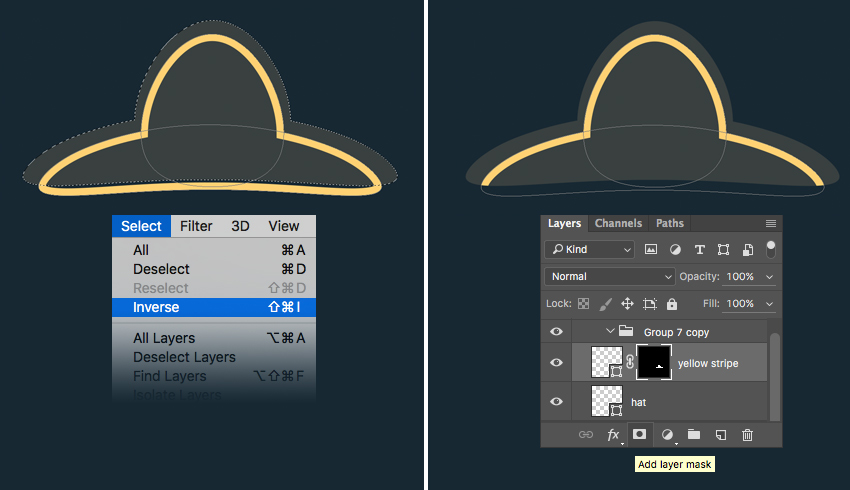Click Add layer mask button
Screen dimensions: 850x490
[x=640, y=434]
